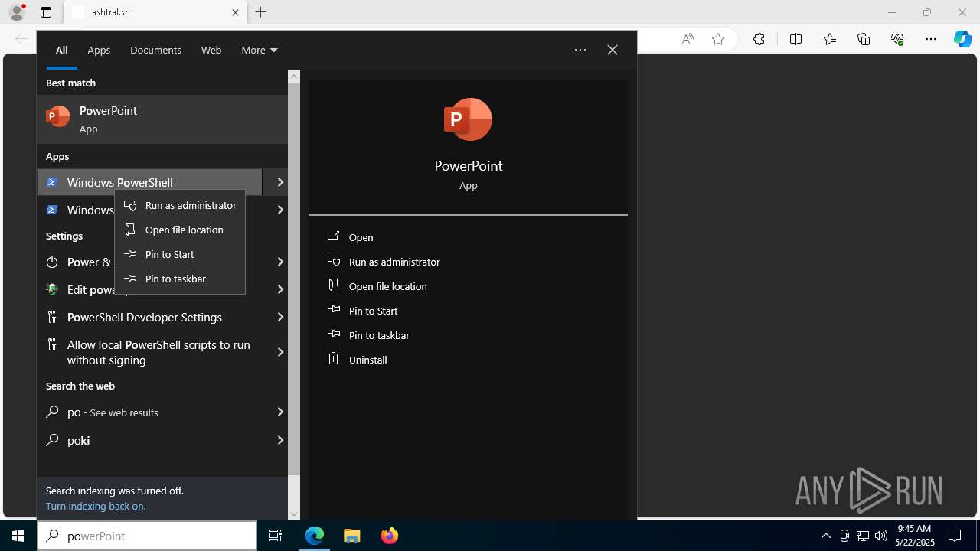
Task: Open new tab with plus button
Action: coord(261,12)
